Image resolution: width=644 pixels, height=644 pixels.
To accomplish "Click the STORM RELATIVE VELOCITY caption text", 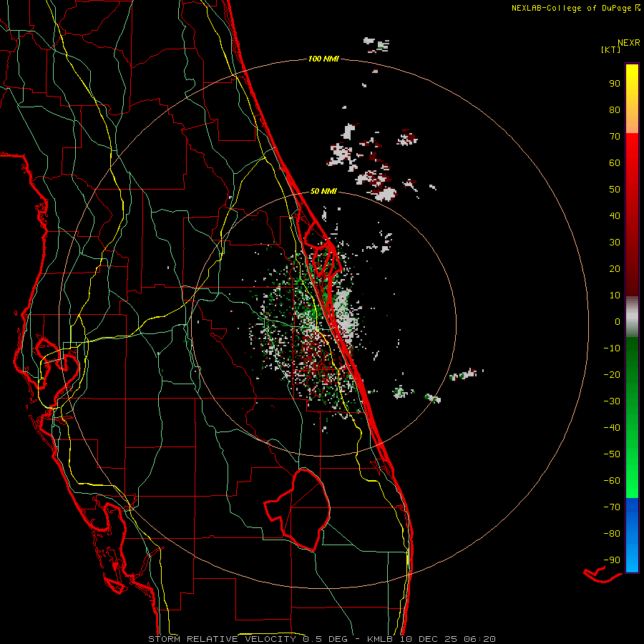I will tap(222, 639).
